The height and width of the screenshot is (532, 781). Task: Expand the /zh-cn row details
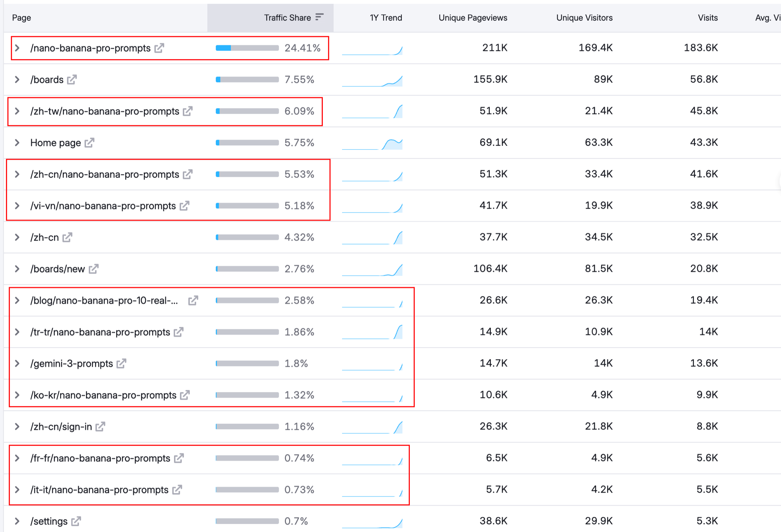[17, 237]
